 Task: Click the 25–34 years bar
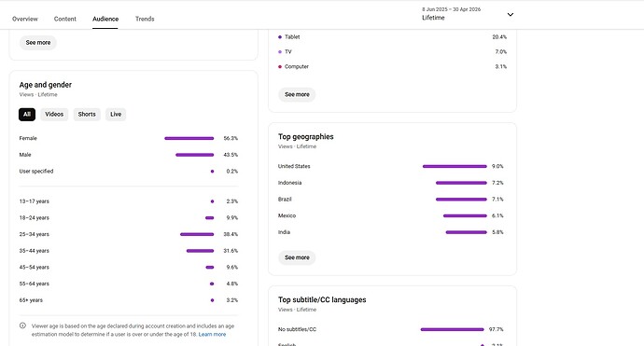pos(197,234)
